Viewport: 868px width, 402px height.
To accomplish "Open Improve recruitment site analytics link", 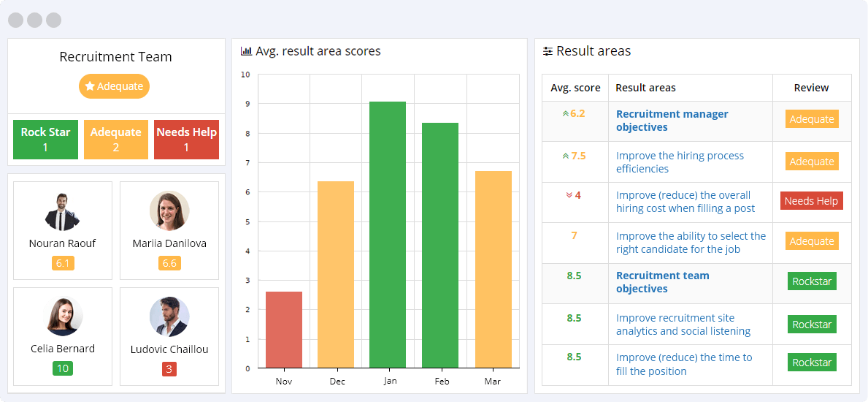I will (683, 325).
